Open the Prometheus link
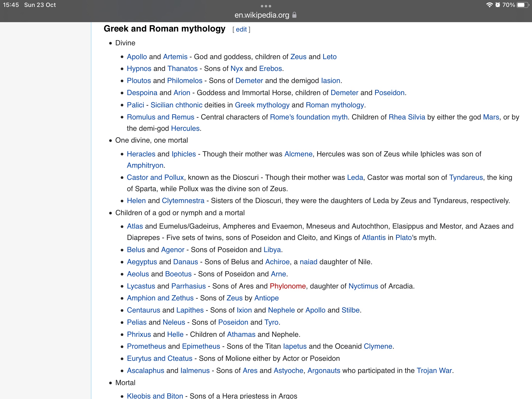Image resolution: width=532 pixels, height=399 pixels. click(146, 346)
